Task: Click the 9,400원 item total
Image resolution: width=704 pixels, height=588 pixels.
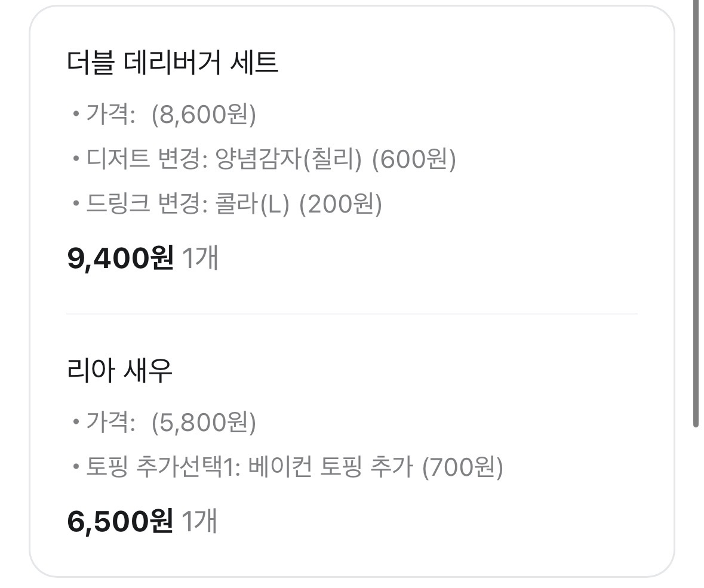Action: [x=121, y=258]
